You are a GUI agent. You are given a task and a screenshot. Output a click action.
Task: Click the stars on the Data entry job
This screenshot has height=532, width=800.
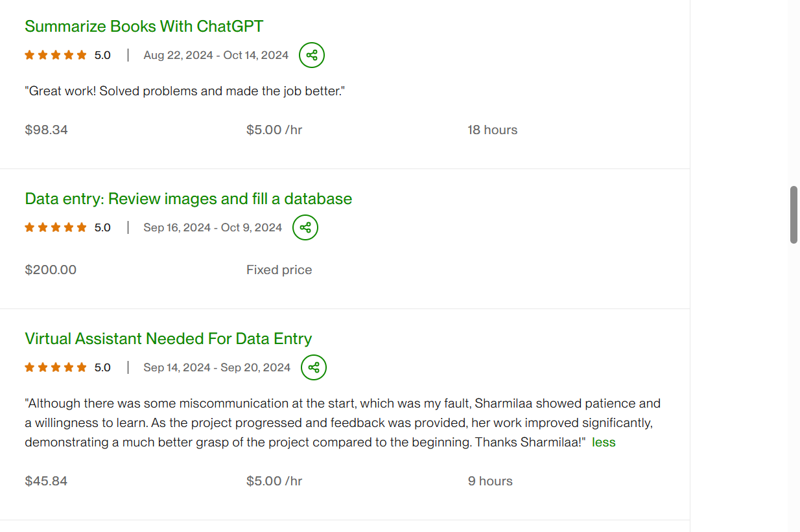pos(56,227)
